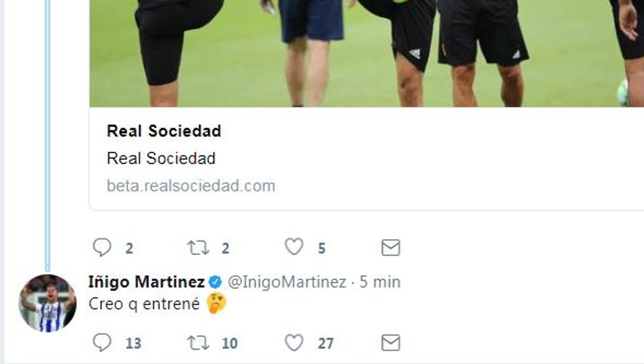This screenshot has height=364, width=644.
Task: Share Iñigo Martinez's tweet by message envelope
Action: point(390,342)
